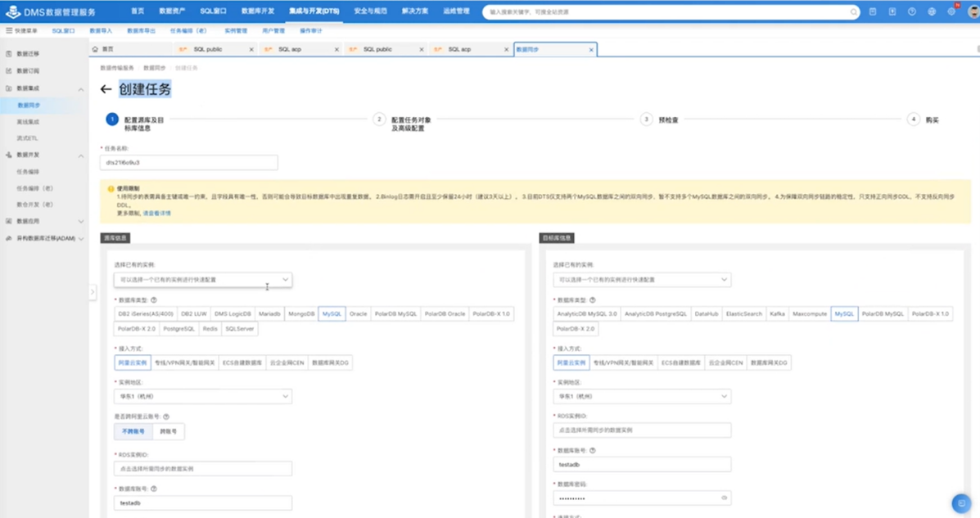The image size is (980, 518).
Task: Select Oracle as the source database type
Action: click(358, 313)
